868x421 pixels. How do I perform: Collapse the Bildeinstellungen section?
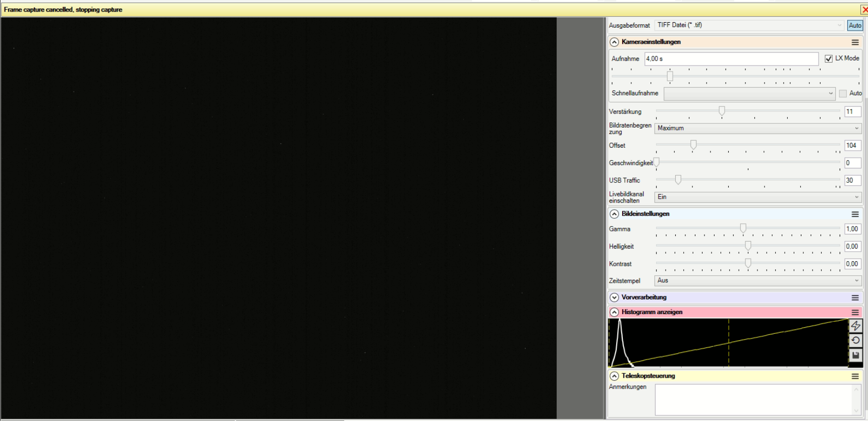pyautogui.click(x=614, y=214)
